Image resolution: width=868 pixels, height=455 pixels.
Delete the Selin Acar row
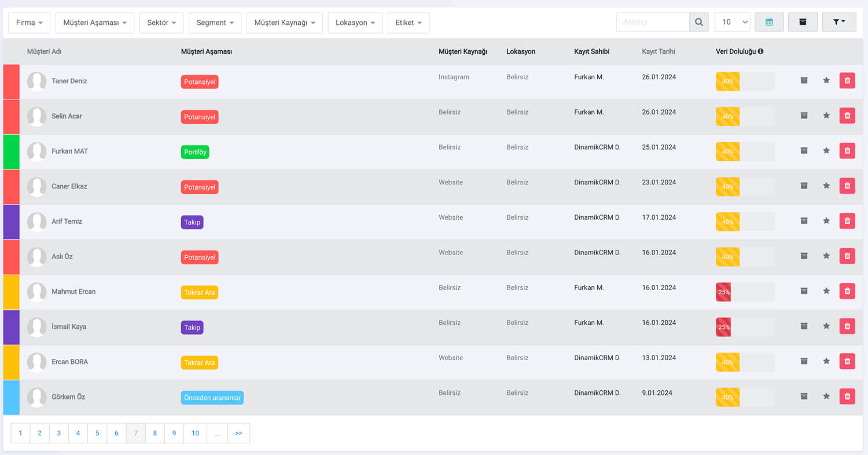[847, 116]
